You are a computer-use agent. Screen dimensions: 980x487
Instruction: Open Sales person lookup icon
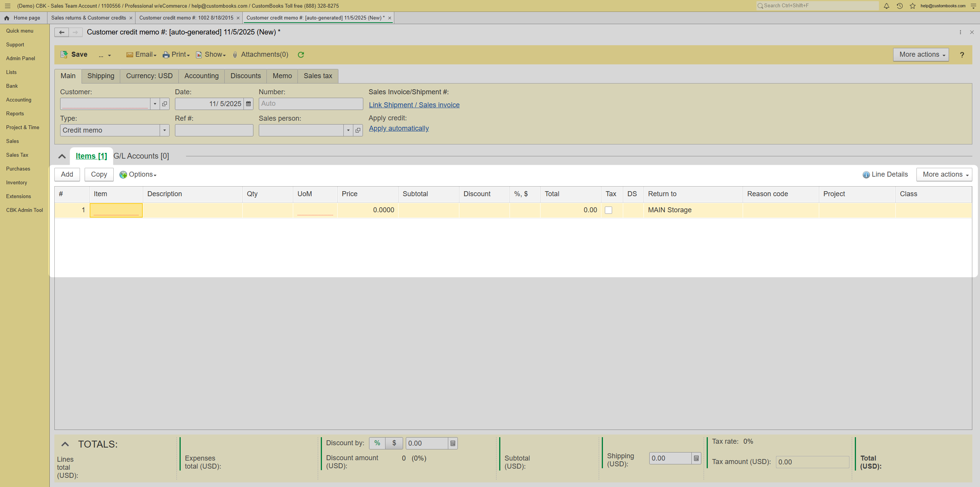click(x=358, y=130)
